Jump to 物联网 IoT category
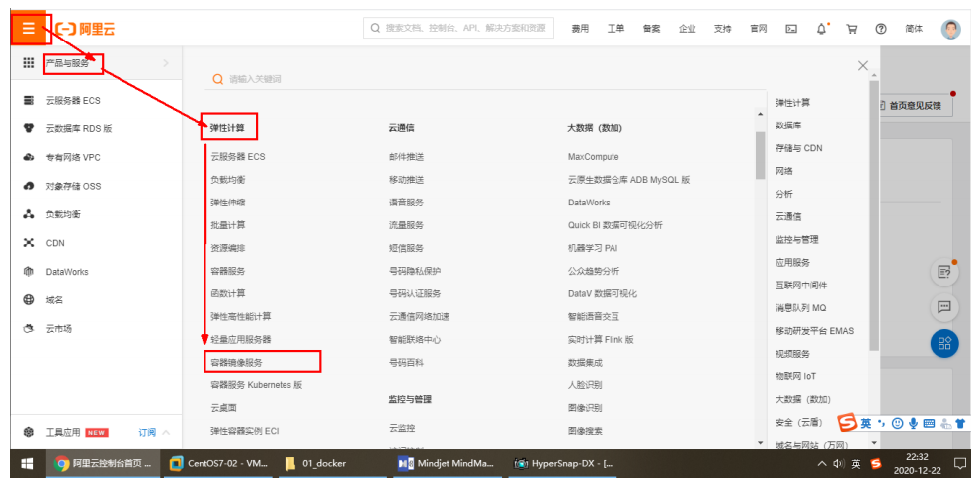The height and width of the screenshot is (490, 980). coord(795,376)
